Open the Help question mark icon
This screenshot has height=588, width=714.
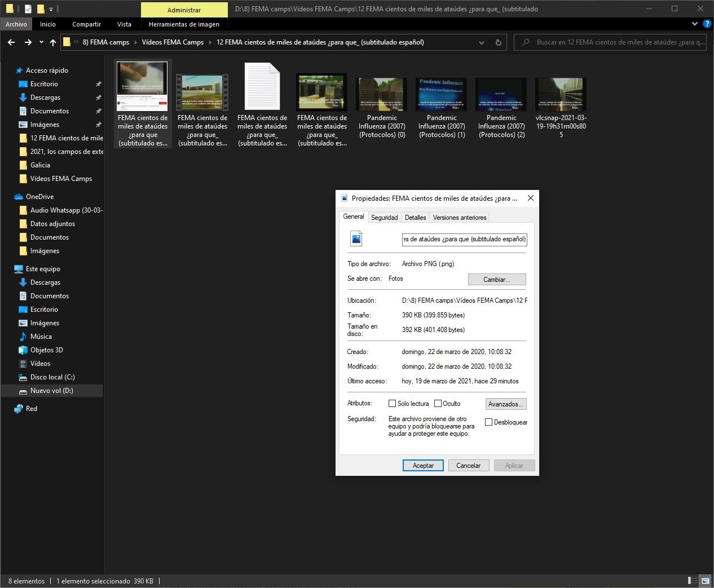click(x=707, y=24)
